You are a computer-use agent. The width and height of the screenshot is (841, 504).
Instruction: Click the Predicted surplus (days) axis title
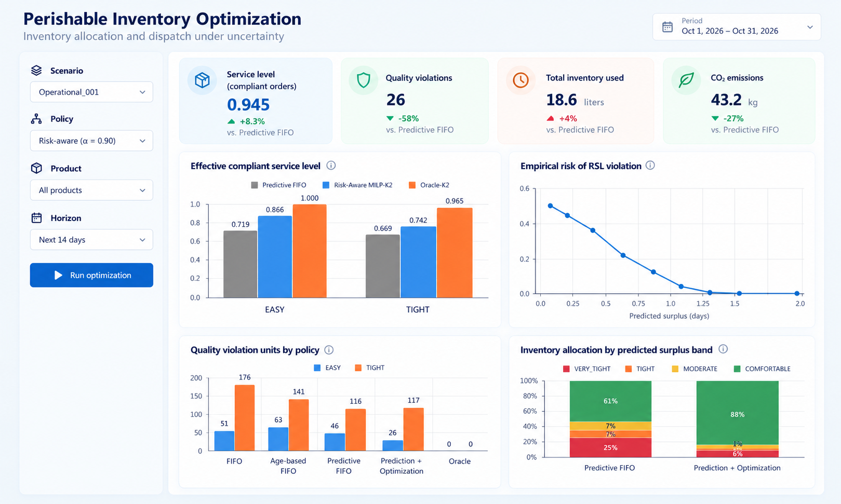pos(669,316)
